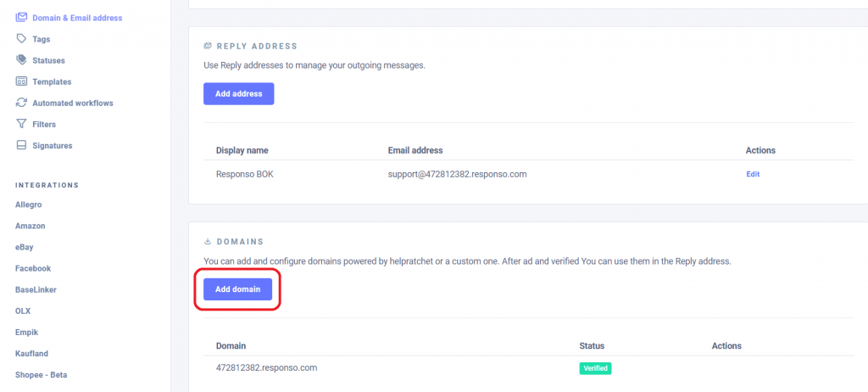
Task: Click the Templates icon in sidebar
Action: point(22,81)
